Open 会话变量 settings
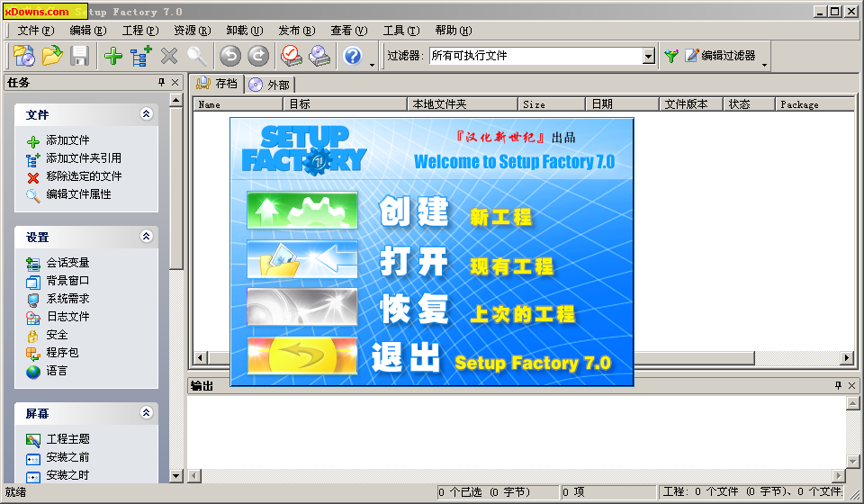The height and width of the screenshot is (504, 864). [x=67, y=263]
